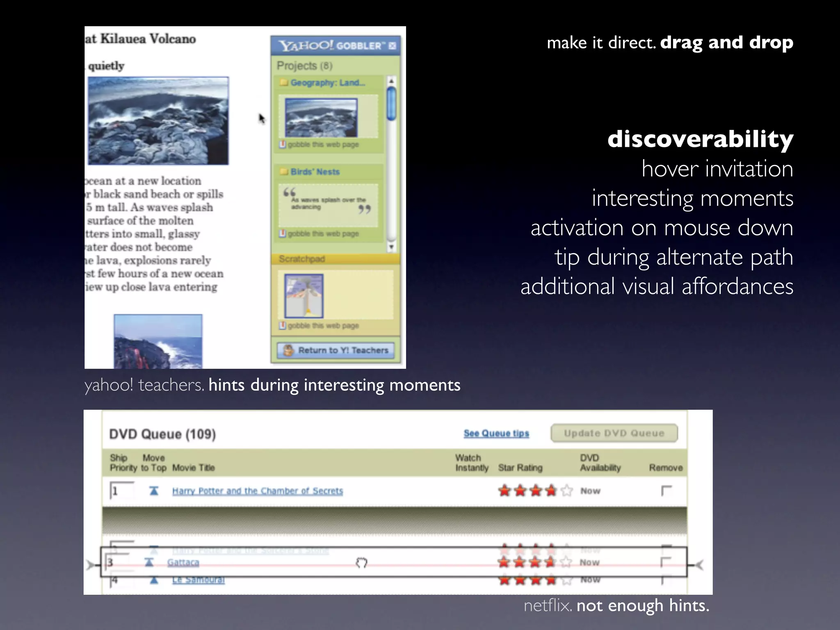Click priority field for Gattaca

(x=117, y=562)
